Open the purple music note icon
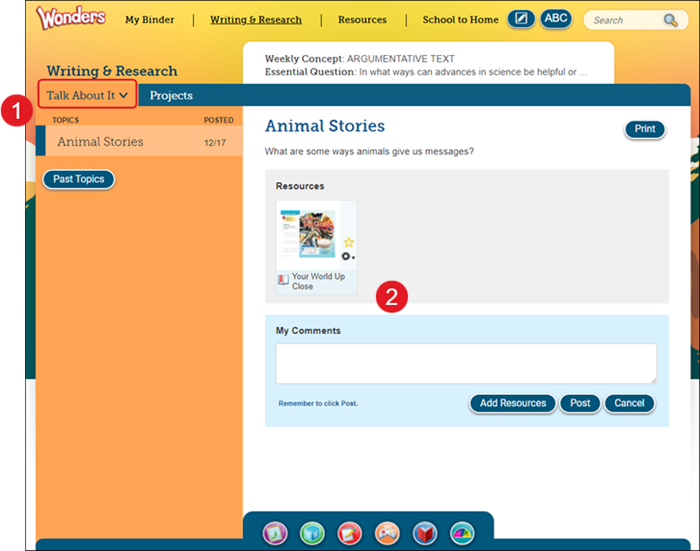Image resolution: width=700 pixels, height=551 pixels. click(274, 533)
